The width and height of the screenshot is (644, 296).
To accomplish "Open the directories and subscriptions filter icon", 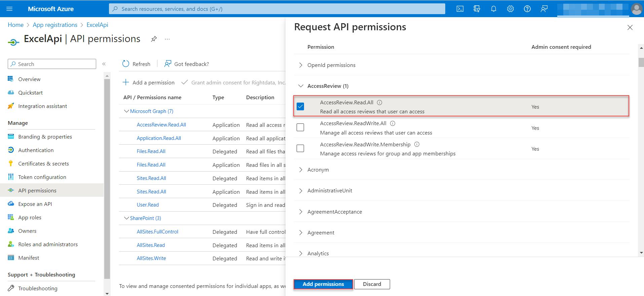I will point(477,9).
